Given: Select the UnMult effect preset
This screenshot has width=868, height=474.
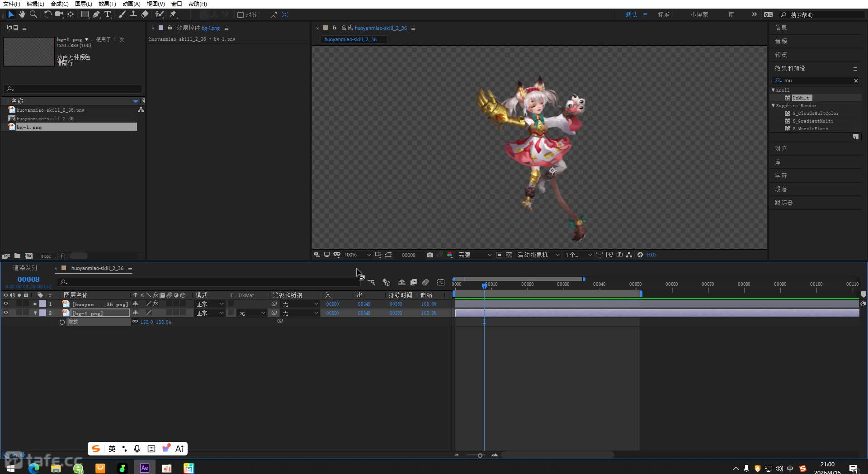Looking at the screenshot, I should pos(801,98).
